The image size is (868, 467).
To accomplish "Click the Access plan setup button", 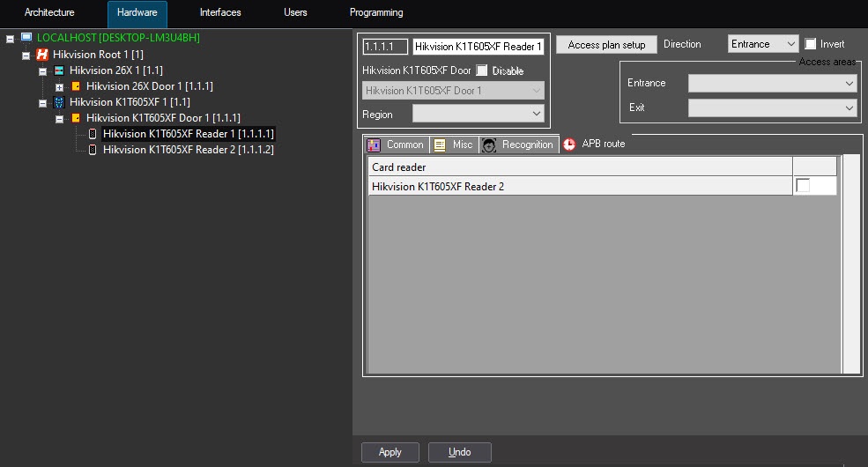I will pos(606,45).
